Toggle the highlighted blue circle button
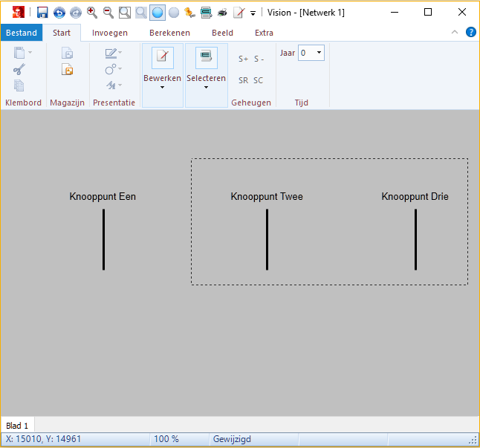The height and width of the screenshot is (448, 480). point(157,12)
